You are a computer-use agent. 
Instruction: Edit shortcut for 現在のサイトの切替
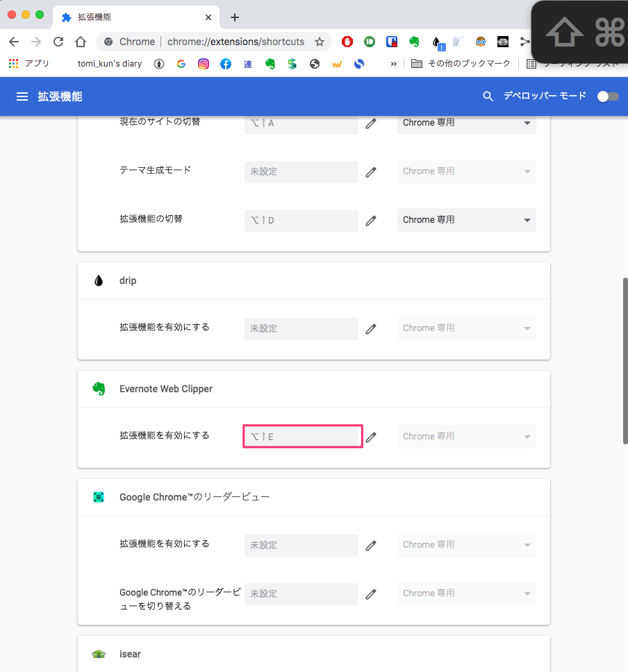coord(371,124)
